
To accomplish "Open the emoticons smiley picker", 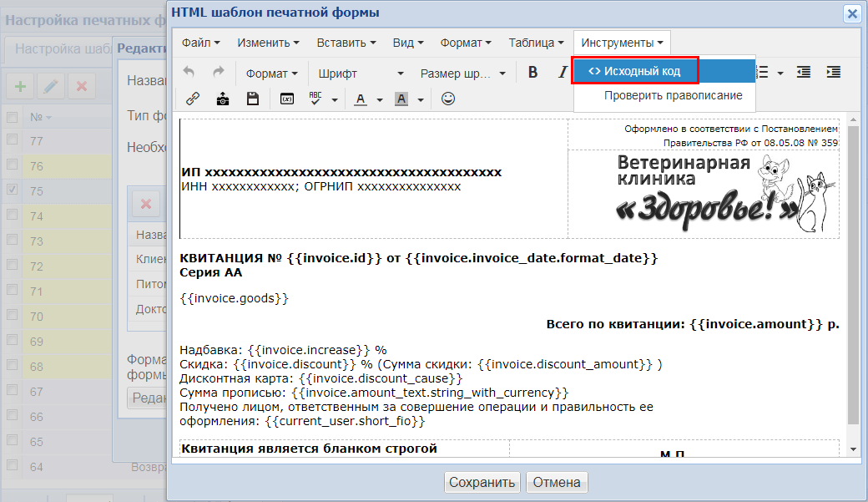I will coord(448,99).
